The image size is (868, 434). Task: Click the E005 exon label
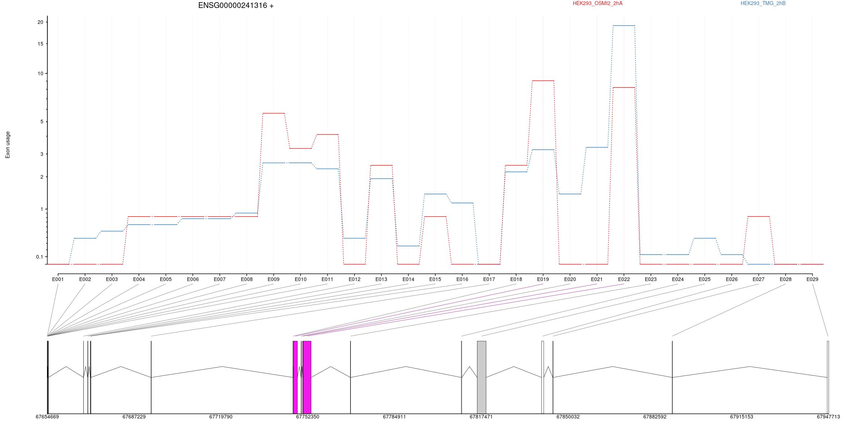pos(166,279)
